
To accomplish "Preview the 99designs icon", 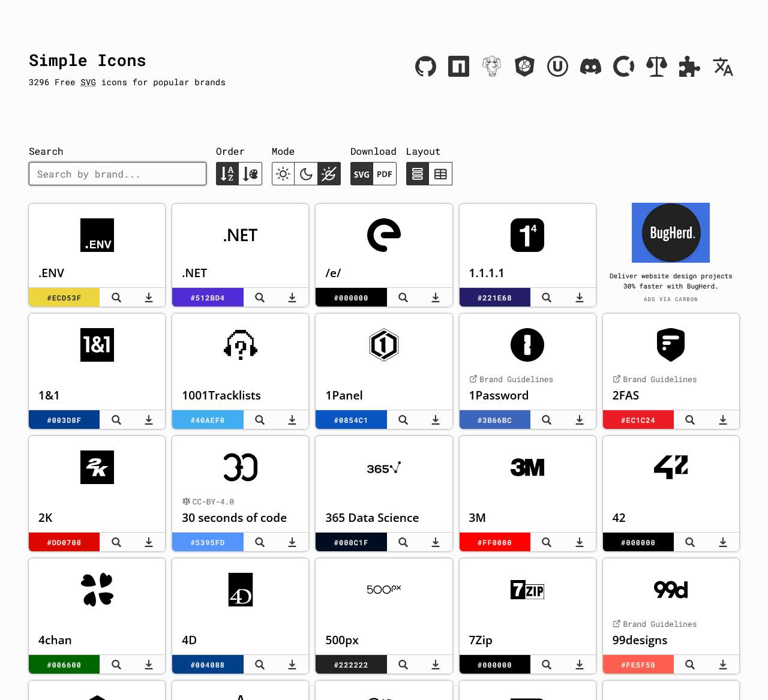I will coord(690,665).
